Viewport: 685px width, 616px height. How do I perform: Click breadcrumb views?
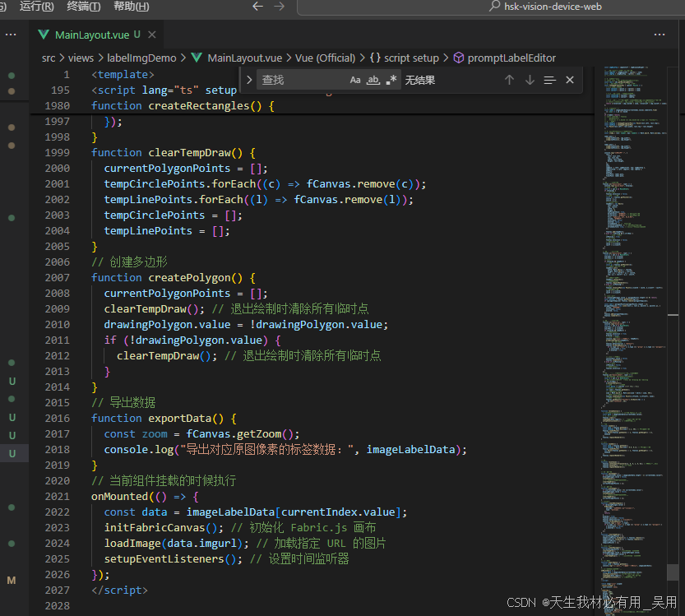pos(81,58)
